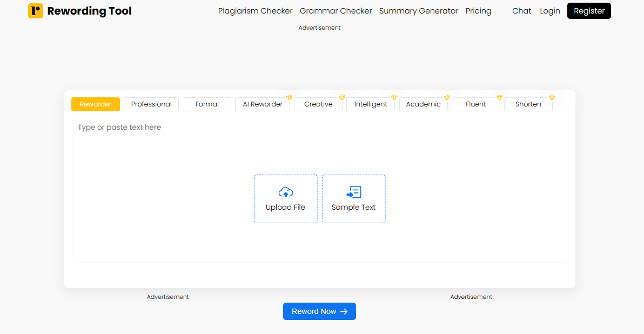Open the Grammar Checker link
644x334 pixels.
click(336, 11)
